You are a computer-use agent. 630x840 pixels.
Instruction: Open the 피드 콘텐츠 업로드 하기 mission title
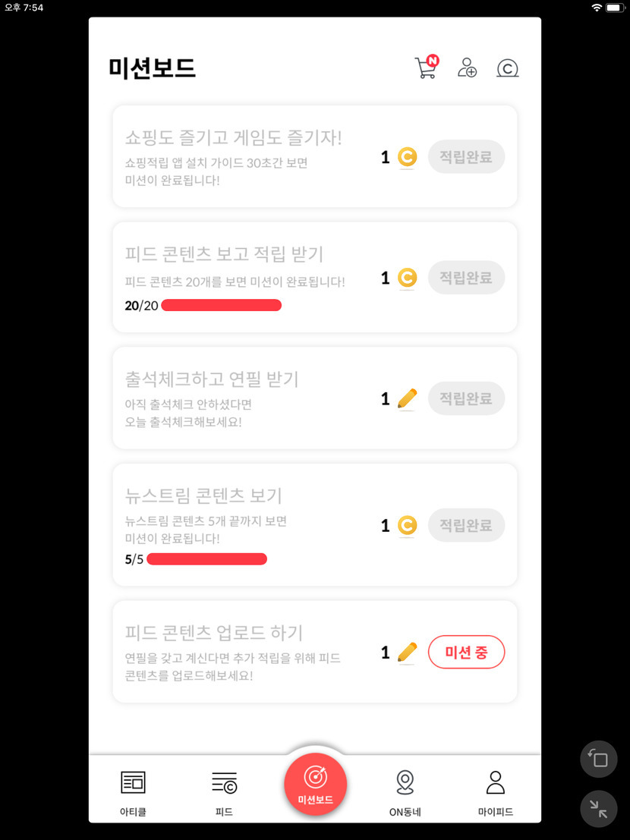[214, 632]
